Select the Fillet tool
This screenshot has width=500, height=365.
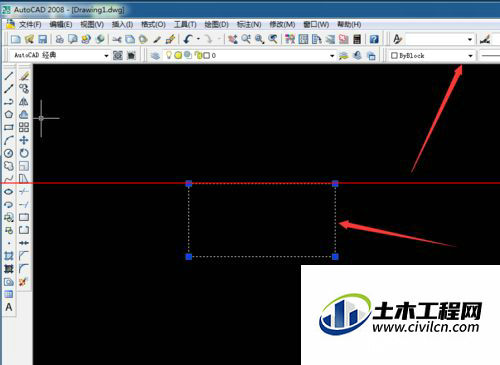[x=24, y=269]
